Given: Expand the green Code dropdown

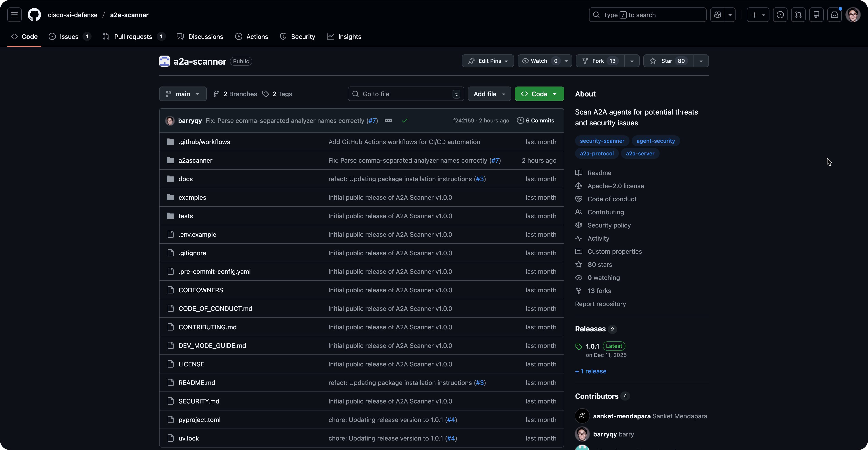Looking at the screenshot, I should tap(539, 94).
